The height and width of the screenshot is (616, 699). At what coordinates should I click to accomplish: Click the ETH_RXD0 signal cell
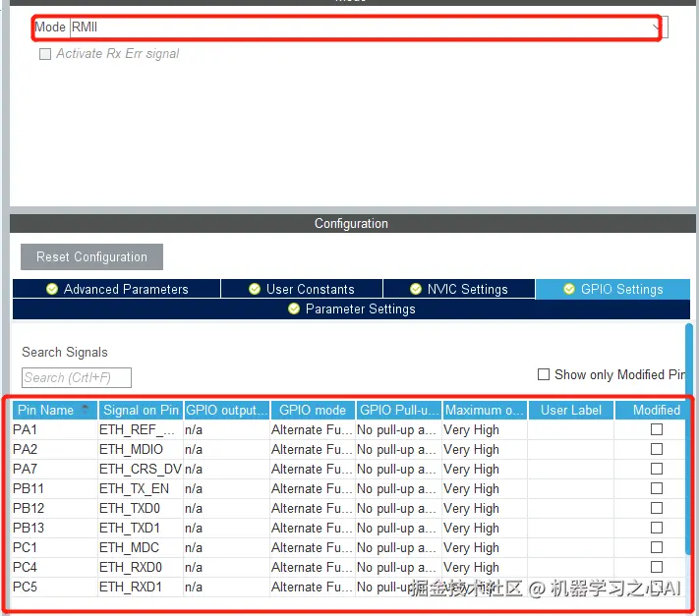(141, 567)
